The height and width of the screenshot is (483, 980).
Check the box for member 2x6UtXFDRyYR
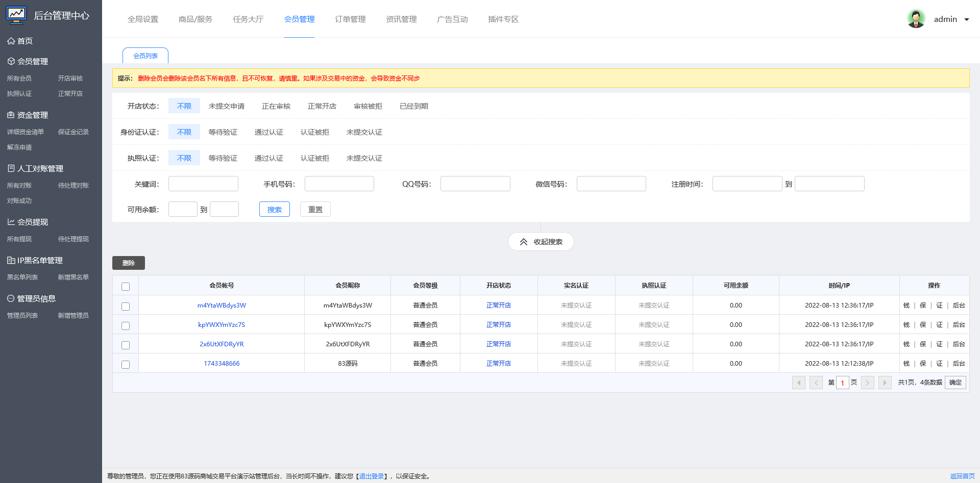126,345
